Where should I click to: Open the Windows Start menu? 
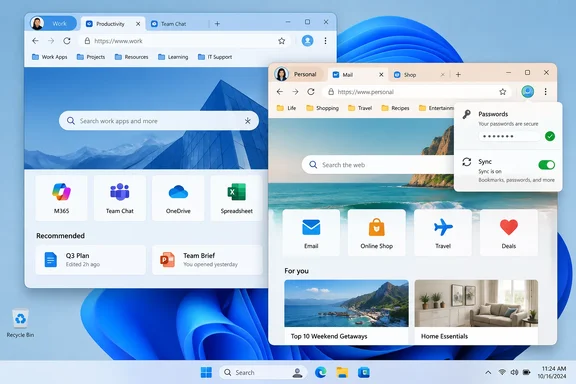[206, 372]
